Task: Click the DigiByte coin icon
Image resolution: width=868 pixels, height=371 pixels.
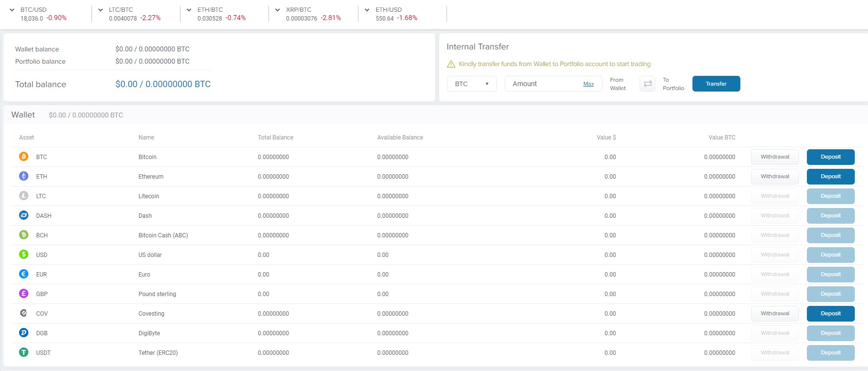Action: 23,333
